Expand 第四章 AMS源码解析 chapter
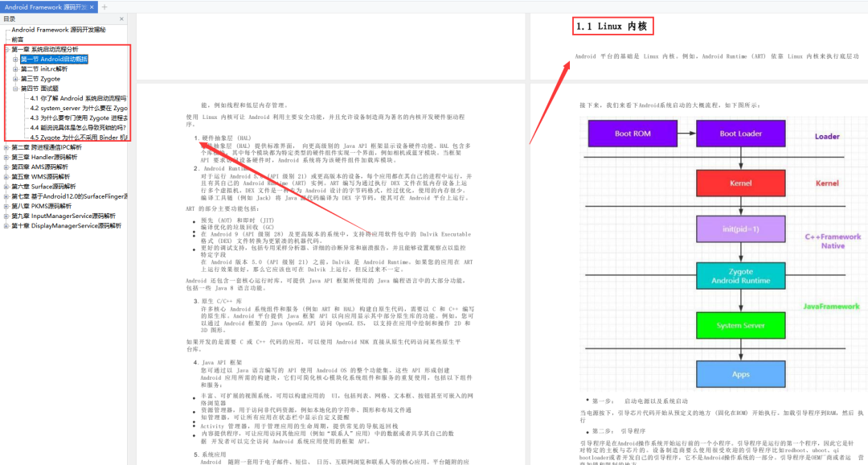Screen dimensions: 868x465 coord(6,167)
